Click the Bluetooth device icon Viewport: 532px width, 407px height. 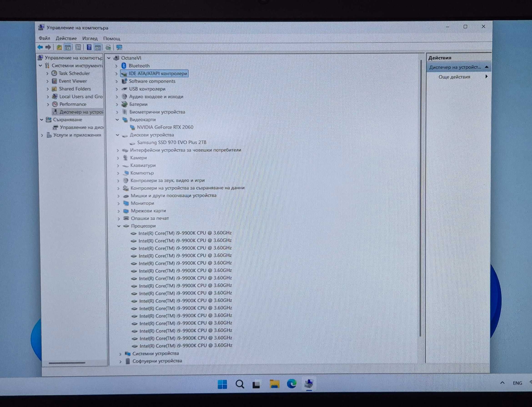(x=124, y=66)
